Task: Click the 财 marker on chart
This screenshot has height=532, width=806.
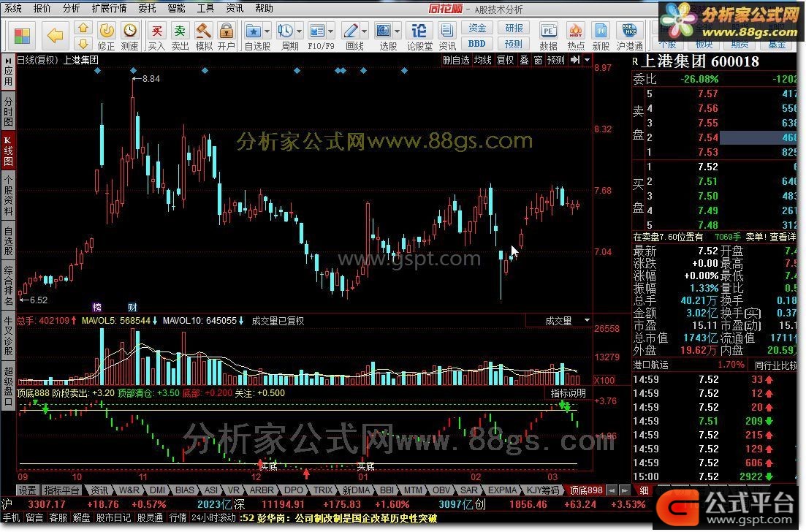Action: (x=132, y=308)
